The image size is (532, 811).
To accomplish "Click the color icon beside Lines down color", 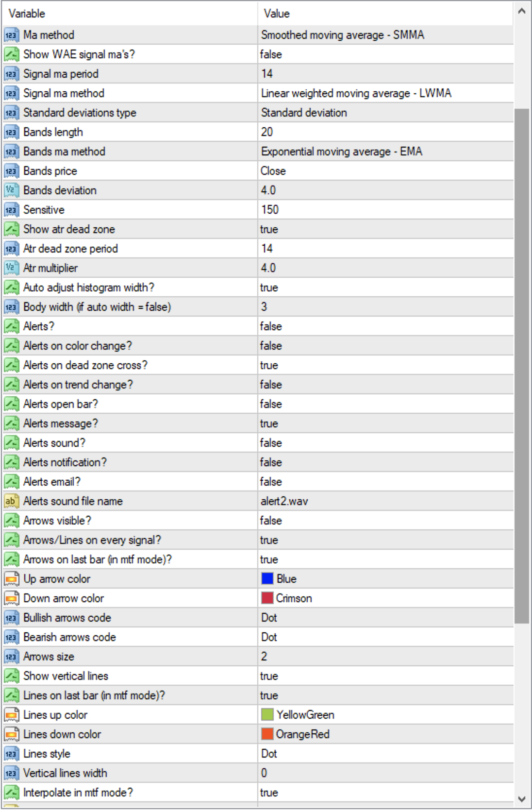I will coord(11,734).
